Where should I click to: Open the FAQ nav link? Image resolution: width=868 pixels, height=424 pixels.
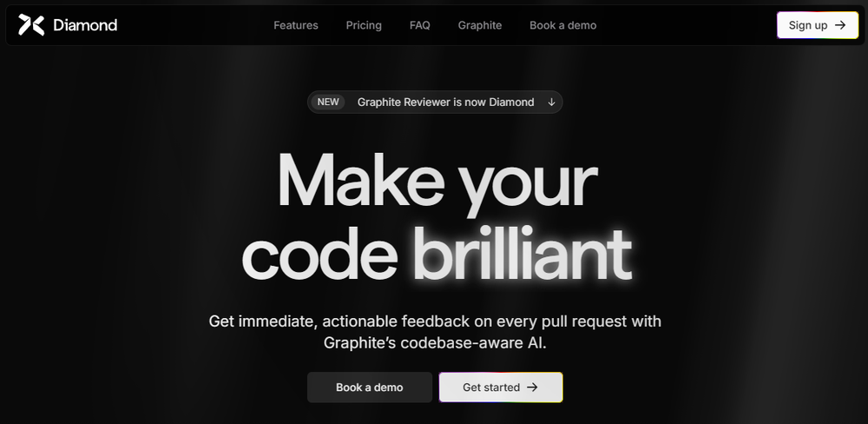pyautogui.click(x=419, y=25)
